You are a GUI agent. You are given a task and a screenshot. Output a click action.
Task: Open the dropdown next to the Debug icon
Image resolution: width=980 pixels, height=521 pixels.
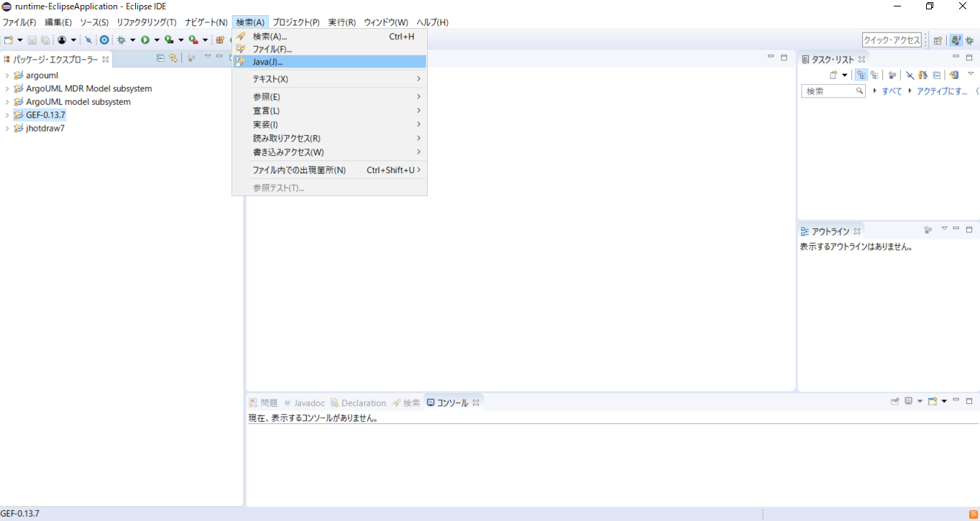(132, 40)
